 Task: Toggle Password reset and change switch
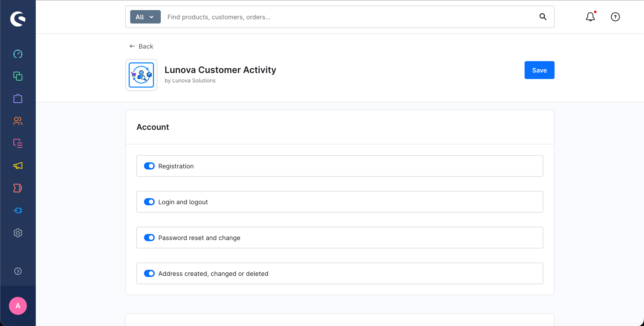[149, 238]
